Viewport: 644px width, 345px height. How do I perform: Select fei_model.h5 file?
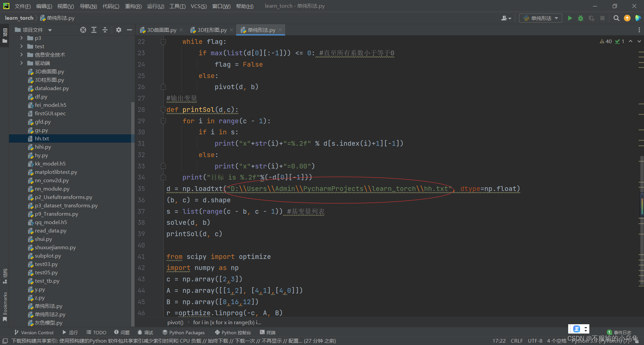pyautogui.click(x=50, y=105)
